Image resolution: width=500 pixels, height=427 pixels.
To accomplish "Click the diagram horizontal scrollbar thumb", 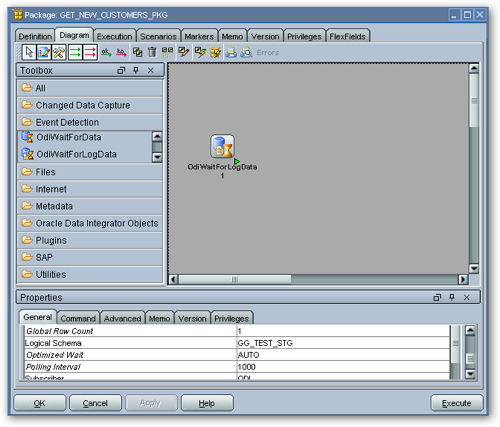I will 235,279.
